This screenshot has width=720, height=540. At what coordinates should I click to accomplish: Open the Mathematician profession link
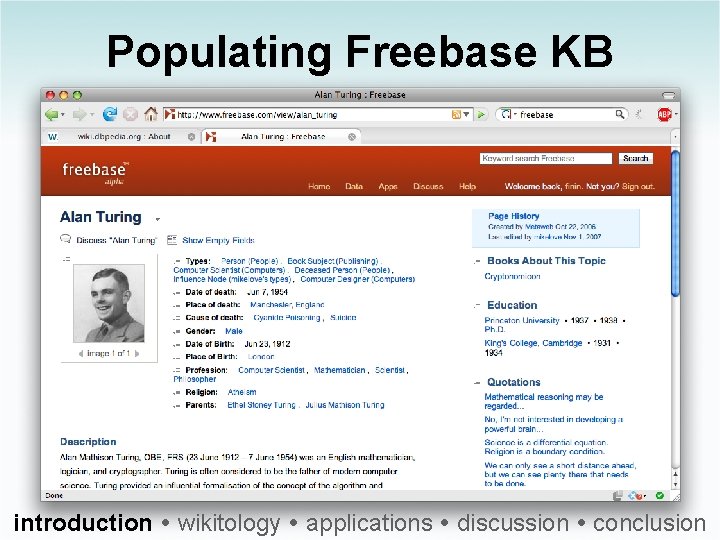click(340, 370)
